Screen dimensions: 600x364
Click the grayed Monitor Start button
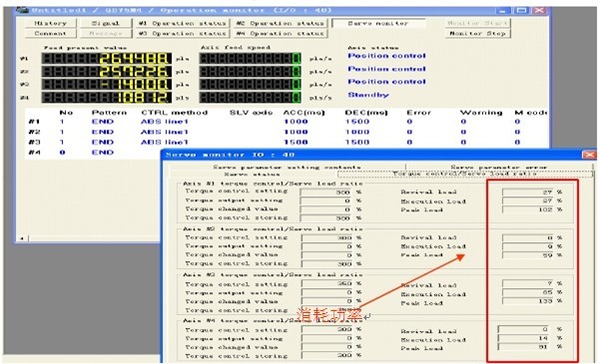[477, 23]
